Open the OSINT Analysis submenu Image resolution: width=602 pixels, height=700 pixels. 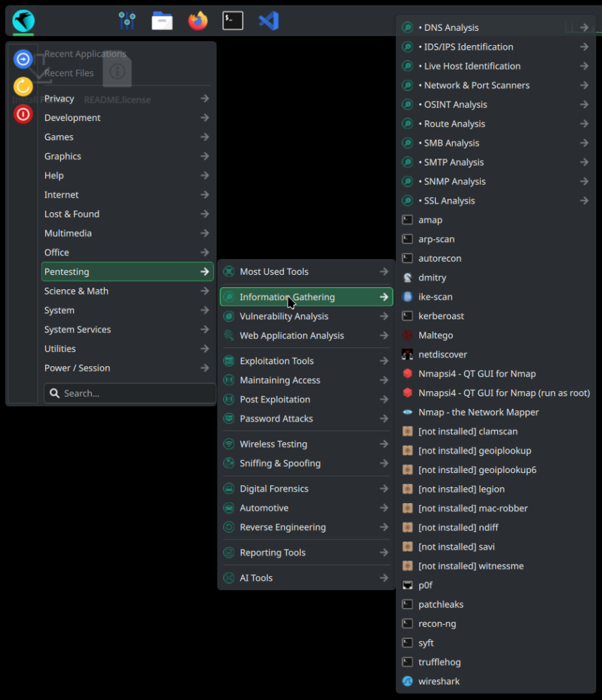coord(496,105)
